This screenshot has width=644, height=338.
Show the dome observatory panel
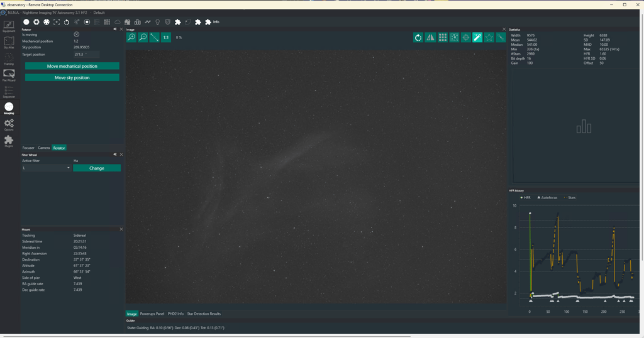[127, 22]
